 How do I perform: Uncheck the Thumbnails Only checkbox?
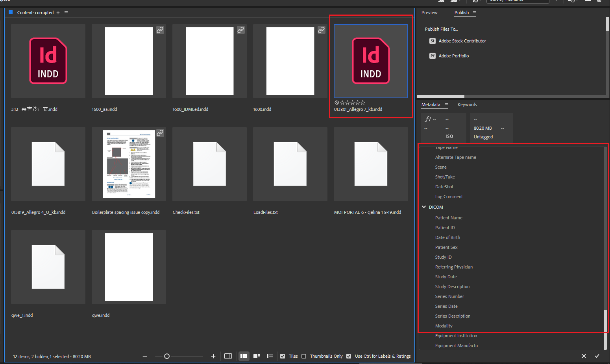click(x=304, y=356)
